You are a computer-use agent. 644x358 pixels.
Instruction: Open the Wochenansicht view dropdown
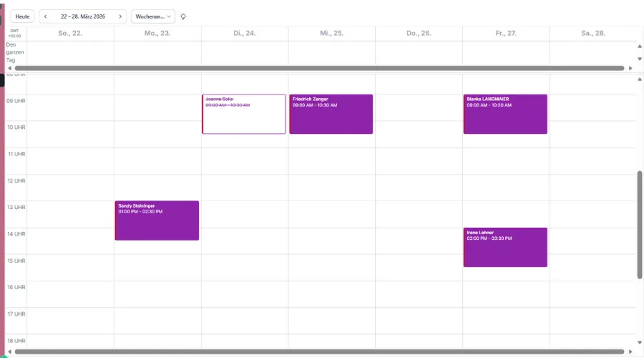[x=153, y=16]
